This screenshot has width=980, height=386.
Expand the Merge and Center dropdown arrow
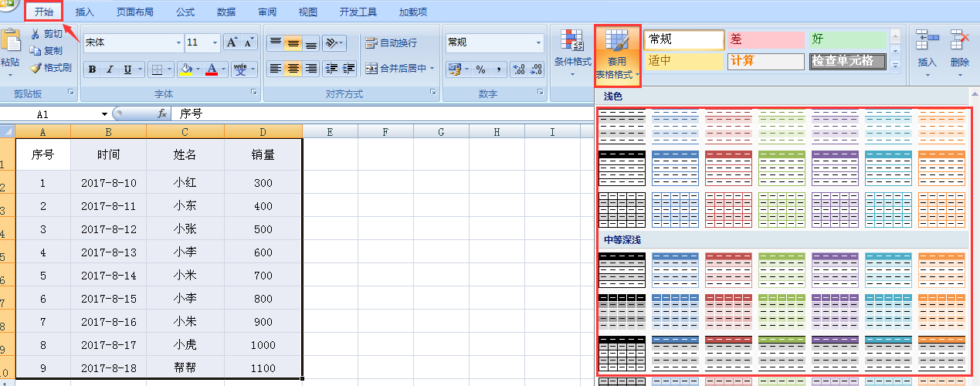pyautogui.click(x=432, y=69)
